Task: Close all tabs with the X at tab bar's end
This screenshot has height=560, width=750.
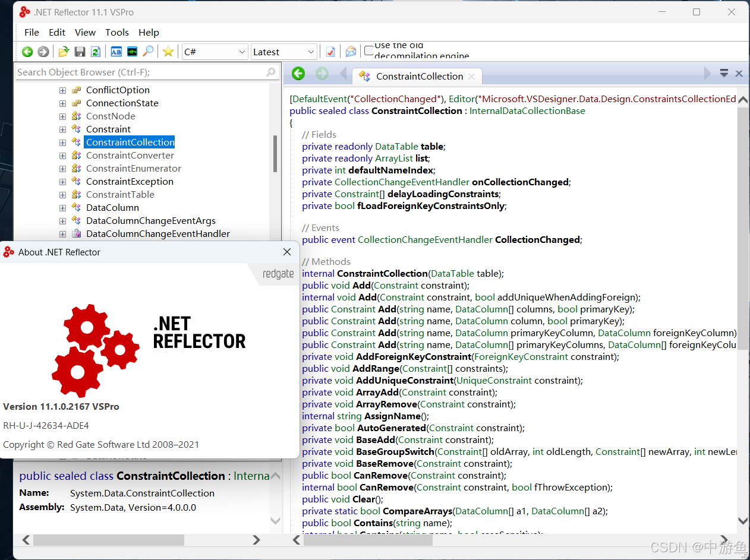Action: pyautogui.click(x=739, y=74)
